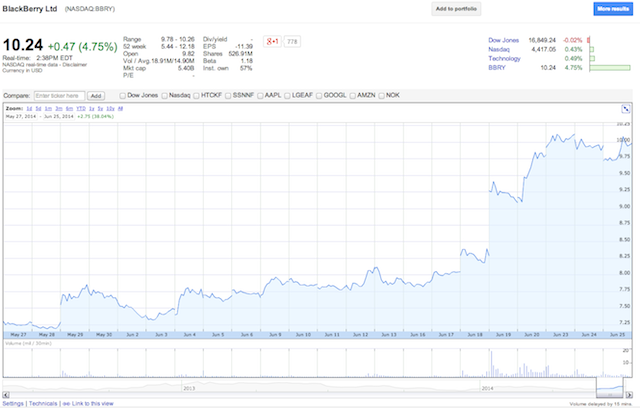Click the May 27, 2014 start date field
Viewport: 640px width, 408px height.
point(21,116)
